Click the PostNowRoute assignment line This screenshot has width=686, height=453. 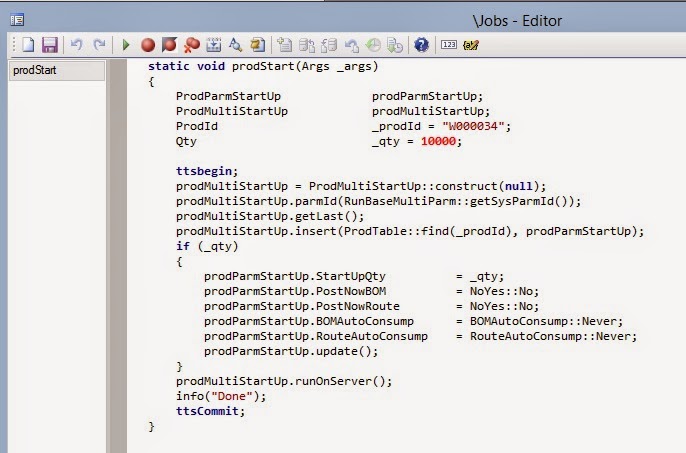click(371, 306)
